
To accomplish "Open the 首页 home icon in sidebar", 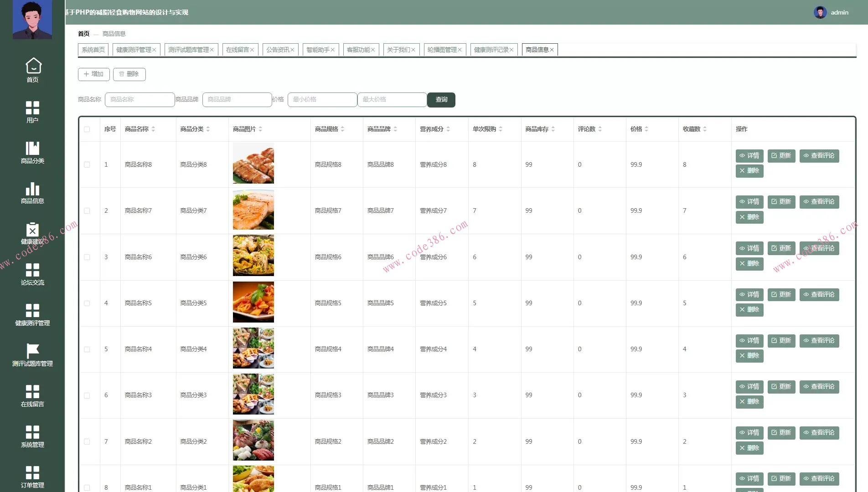I will [33, 66].
